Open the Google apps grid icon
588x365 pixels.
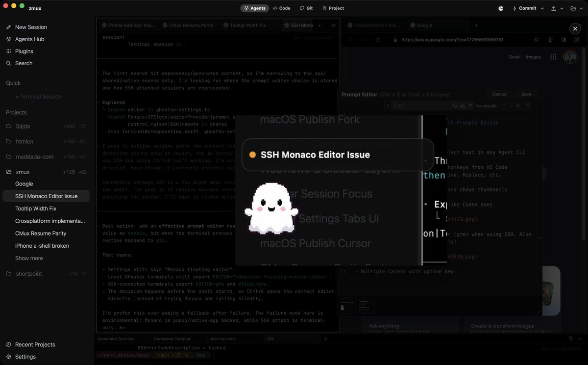click(x=553, y=57)
